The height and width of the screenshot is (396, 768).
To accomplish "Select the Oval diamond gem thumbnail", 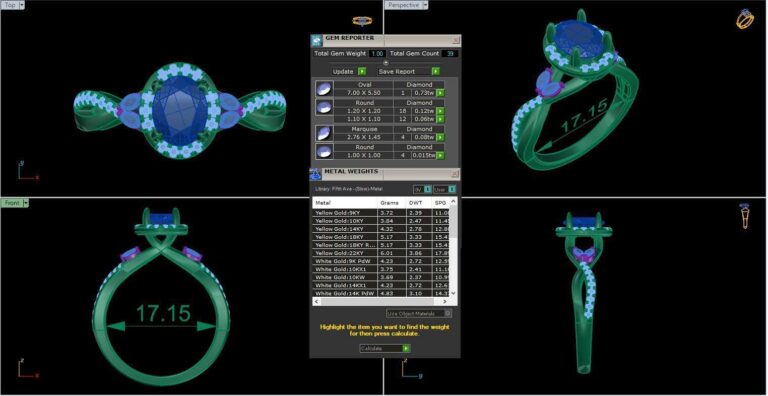I will pos(324,89).
